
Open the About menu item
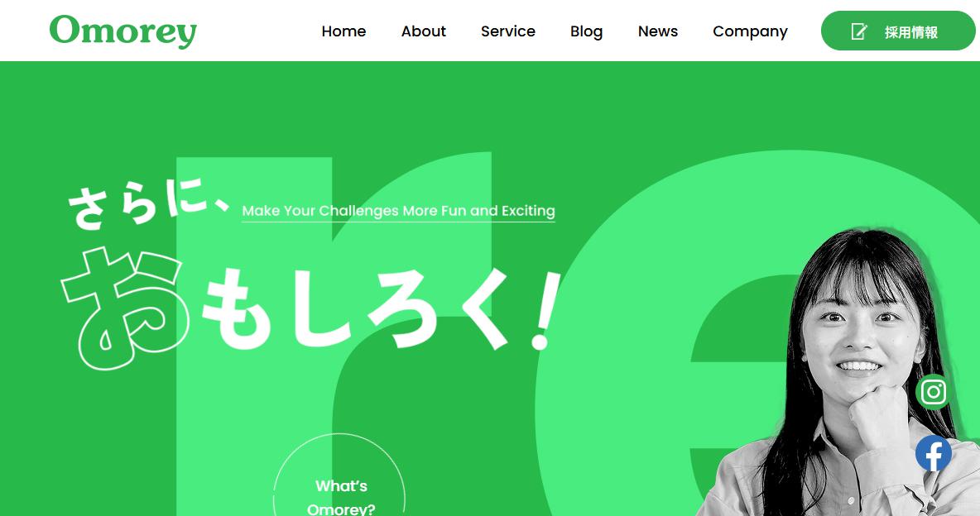pyautogui.click(x=424, y=31)
